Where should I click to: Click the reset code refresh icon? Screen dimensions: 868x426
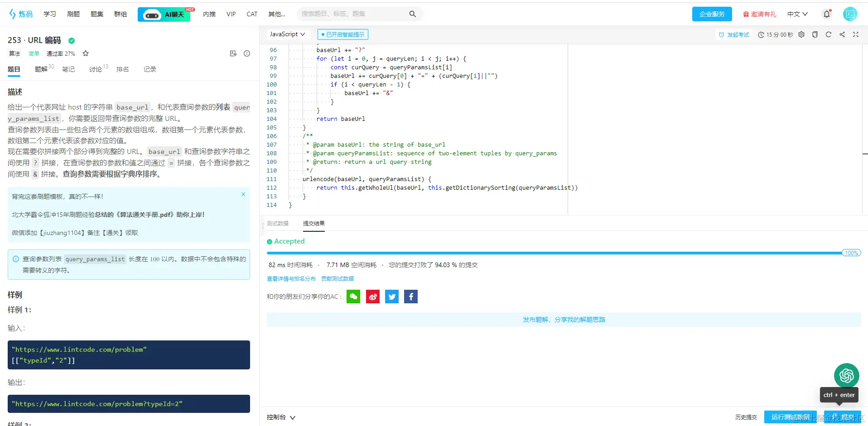click(x=829, y=34)
